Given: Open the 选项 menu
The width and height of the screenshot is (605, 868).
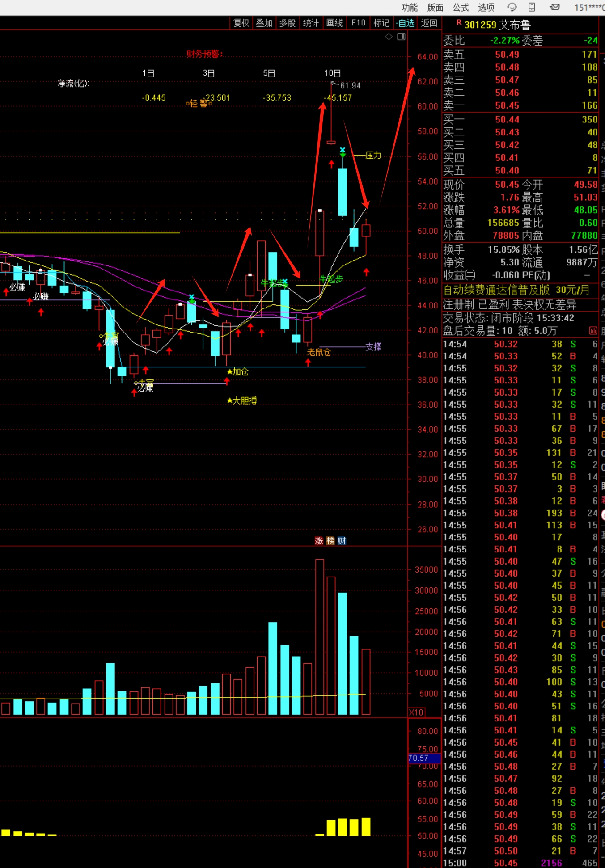Looking at the screenshot, I should 486,7.
